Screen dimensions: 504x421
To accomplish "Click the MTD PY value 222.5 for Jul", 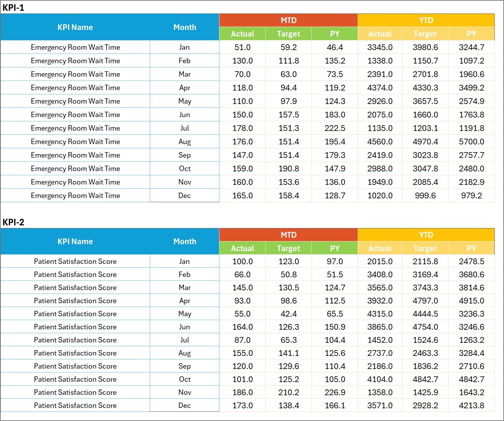I will coord(334,128).
